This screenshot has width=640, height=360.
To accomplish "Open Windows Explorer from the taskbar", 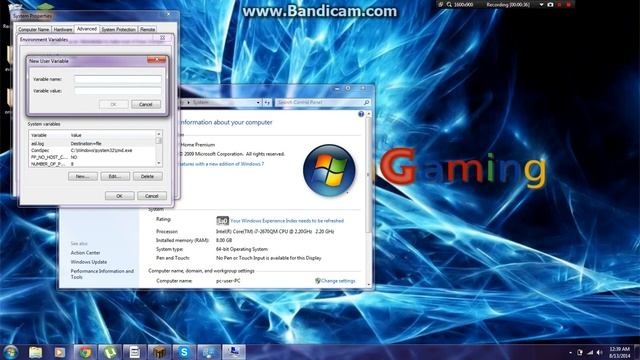I will (x=36, y=352).
